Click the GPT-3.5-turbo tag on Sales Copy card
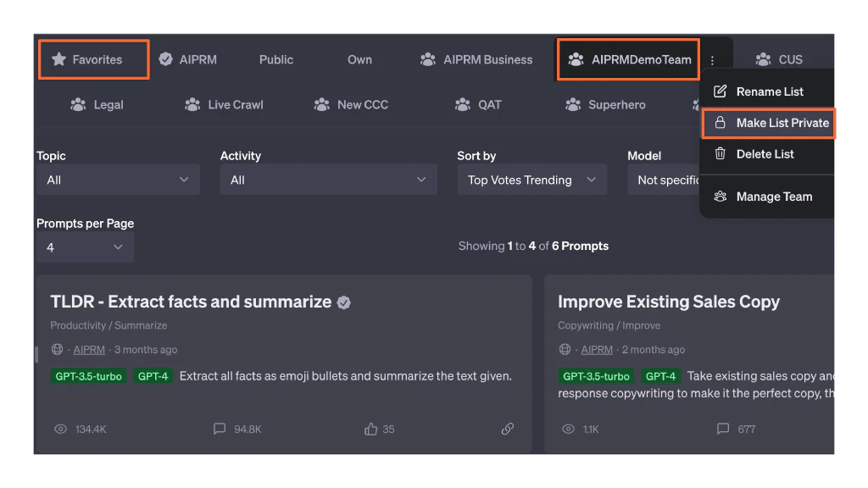868x488 pixels. click(596, 376)
